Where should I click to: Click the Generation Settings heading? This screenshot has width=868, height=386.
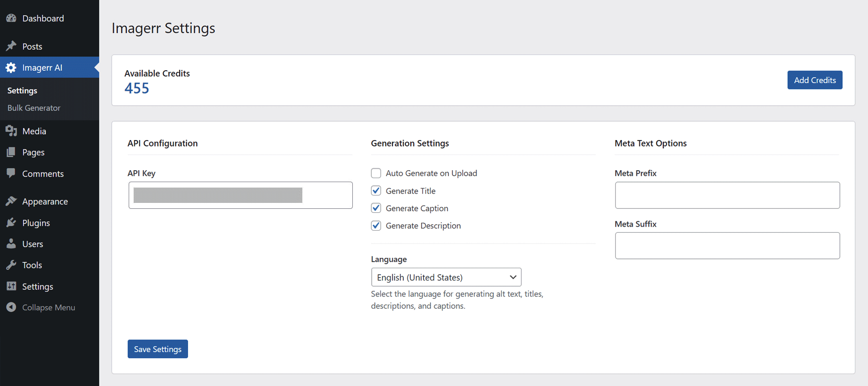tap(410, 143)
